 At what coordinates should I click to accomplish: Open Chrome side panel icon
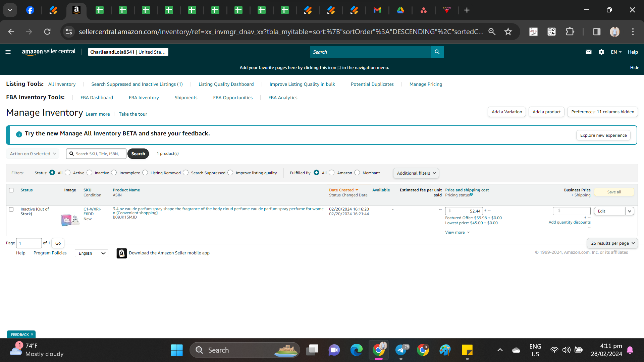click(597, 32)
